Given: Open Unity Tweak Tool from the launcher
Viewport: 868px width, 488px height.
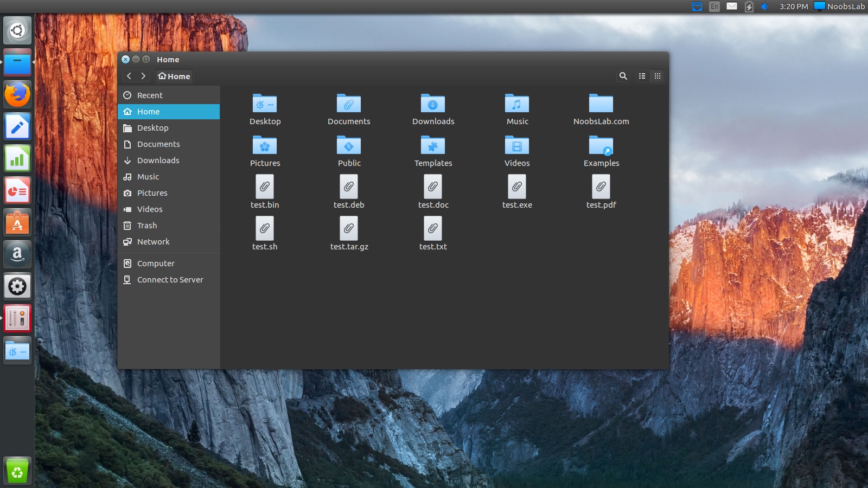Looking at the screenshot, I should pos(17,318).
